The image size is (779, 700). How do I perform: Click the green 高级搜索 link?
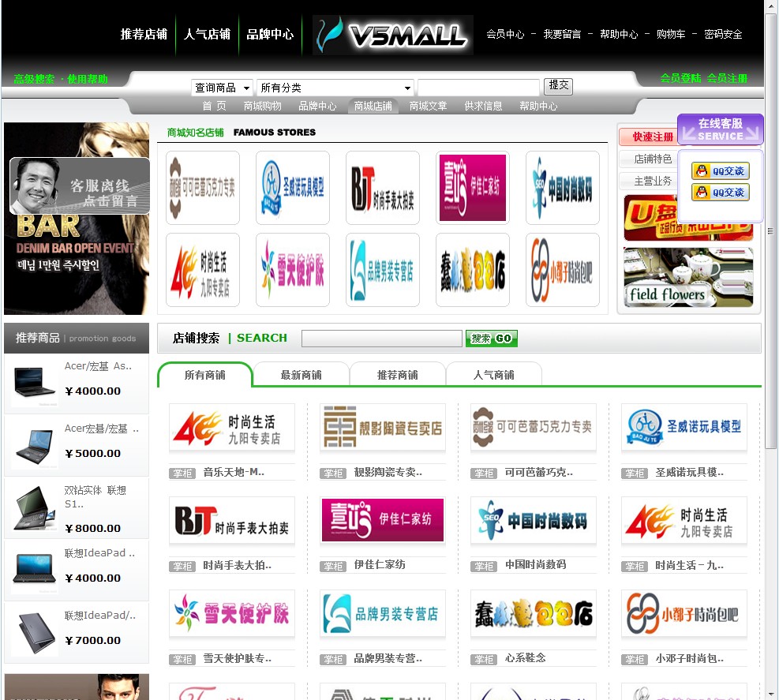tap(34, 79)
